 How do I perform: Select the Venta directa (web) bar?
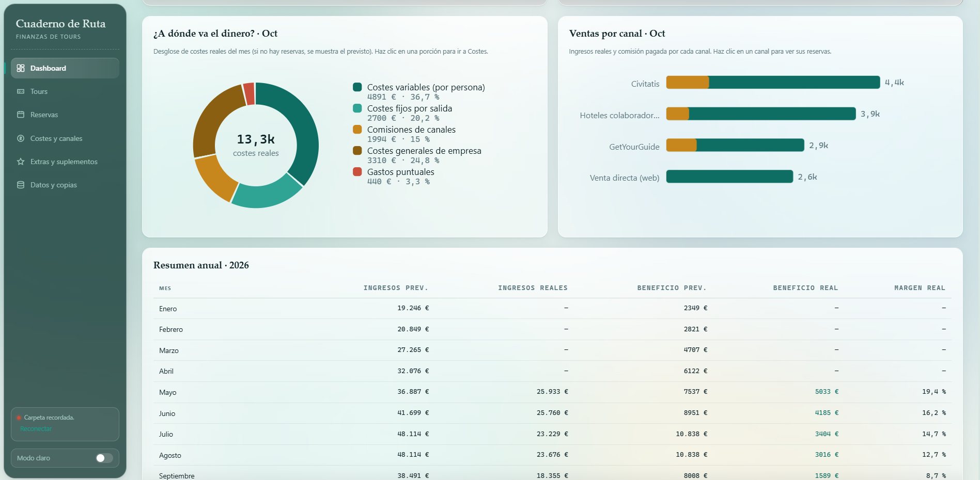[729, 177]
